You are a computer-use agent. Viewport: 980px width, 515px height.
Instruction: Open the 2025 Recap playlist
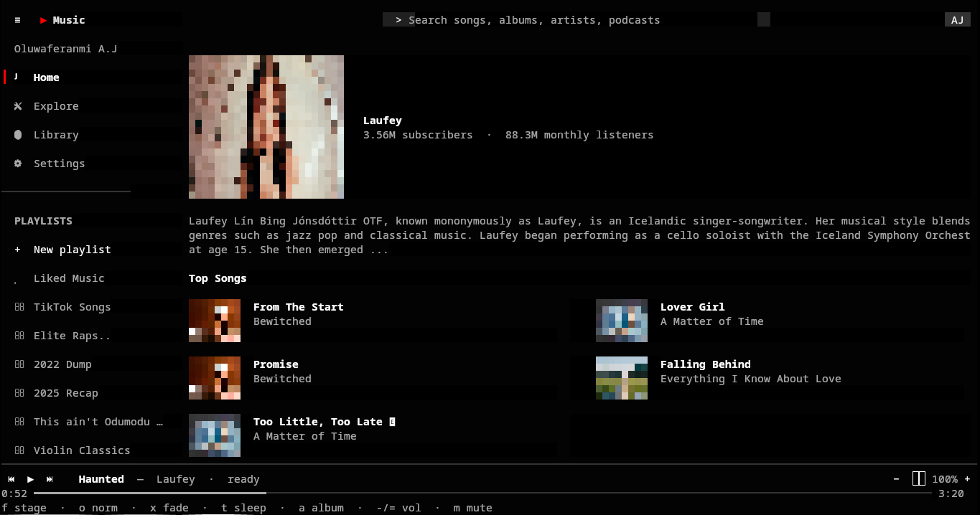[x=65, y=393]
